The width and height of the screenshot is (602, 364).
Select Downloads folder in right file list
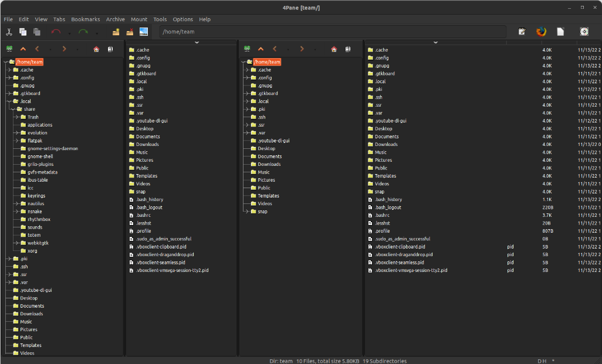386,144
